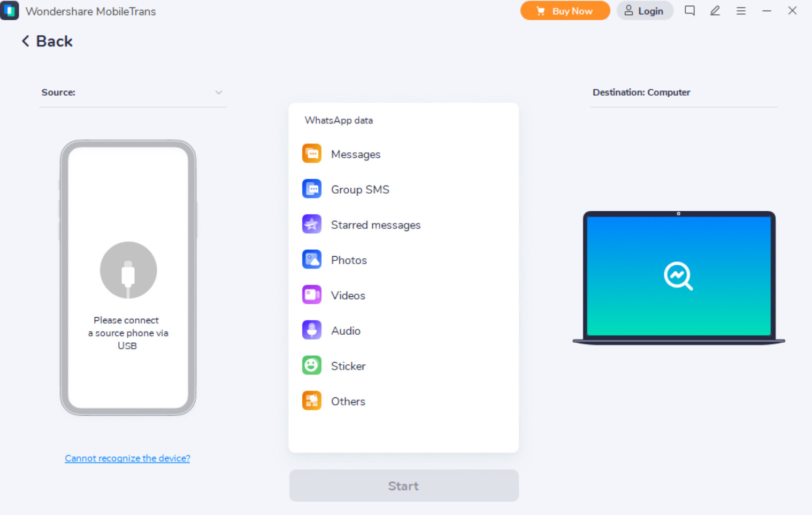Select the Sticker label
The width and height of the screenshot is (812, 515).
coord(348,366)
